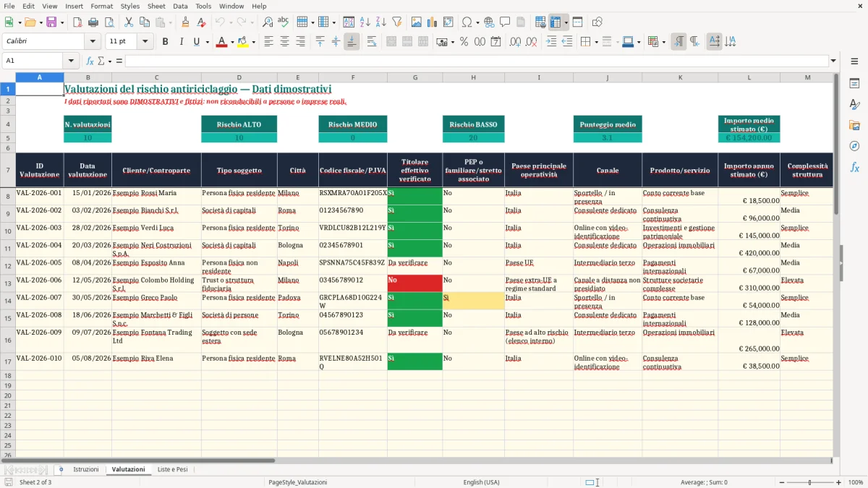
Task: Click the Define Print Area icon
Action: point(540,22)
